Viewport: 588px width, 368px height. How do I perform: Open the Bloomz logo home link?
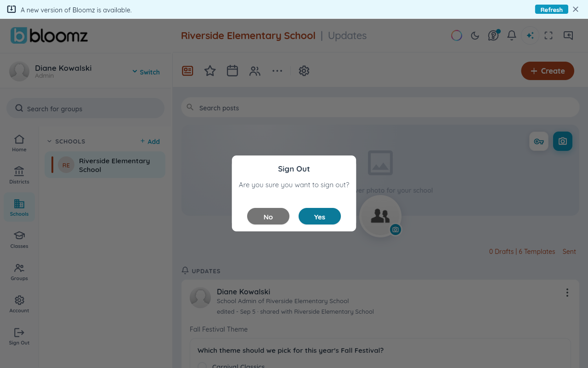click(49, 35)
